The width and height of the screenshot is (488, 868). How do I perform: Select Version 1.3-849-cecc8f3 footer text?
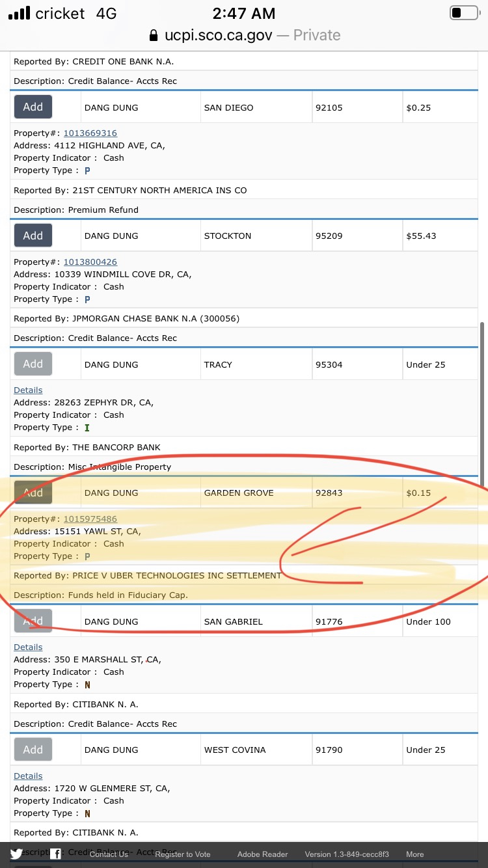point(347,854)
